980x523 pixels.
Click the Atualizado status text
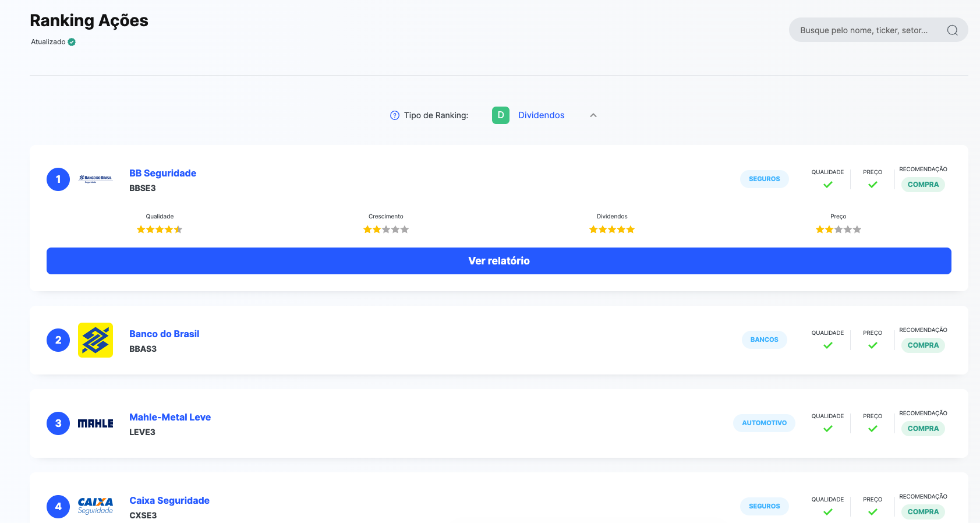pyautogui.click(x=48, y=42)
